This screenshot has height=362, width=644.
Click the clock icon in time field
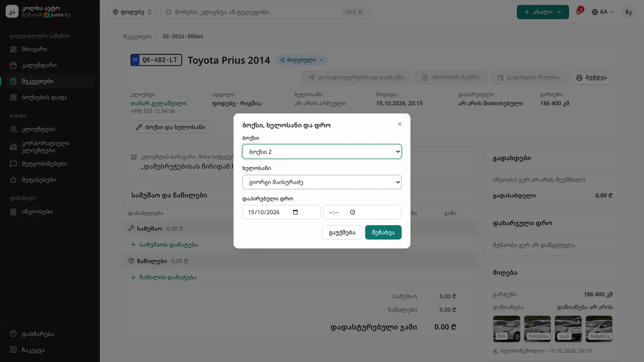tap(353, 212)
